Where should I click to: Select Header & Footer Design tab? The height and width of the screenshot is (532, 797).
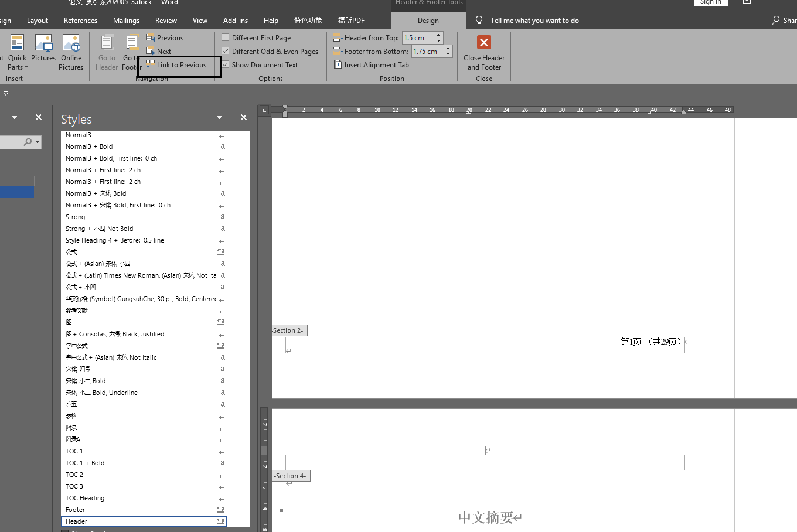pos(428,21)
